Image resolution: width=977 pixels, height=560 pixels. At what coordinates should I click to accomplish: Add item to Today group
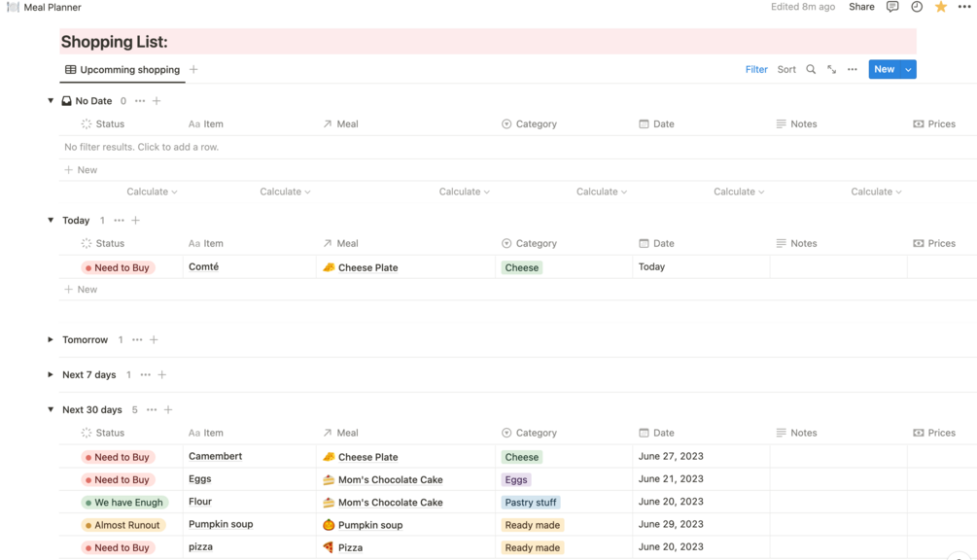136,221
